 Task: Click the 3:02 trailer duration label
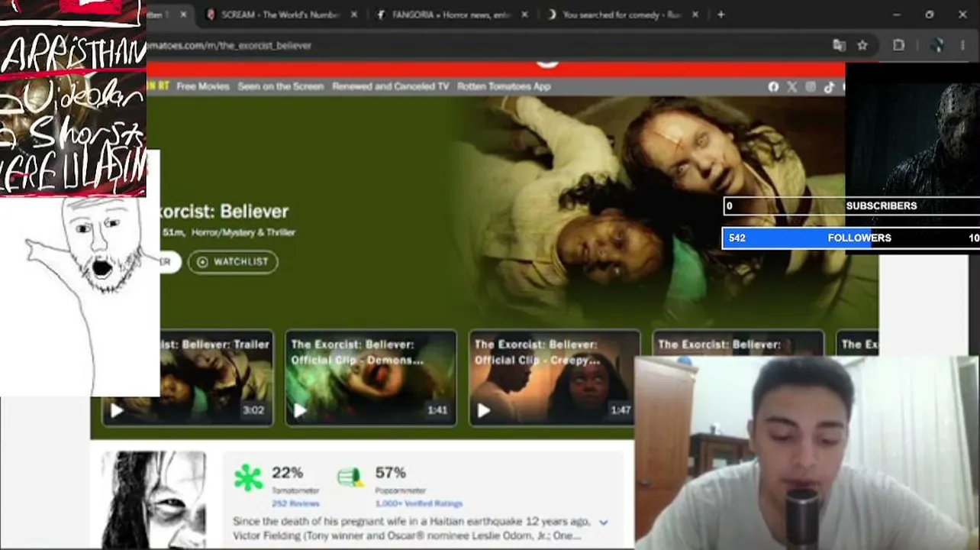click(x=253, y=410)
